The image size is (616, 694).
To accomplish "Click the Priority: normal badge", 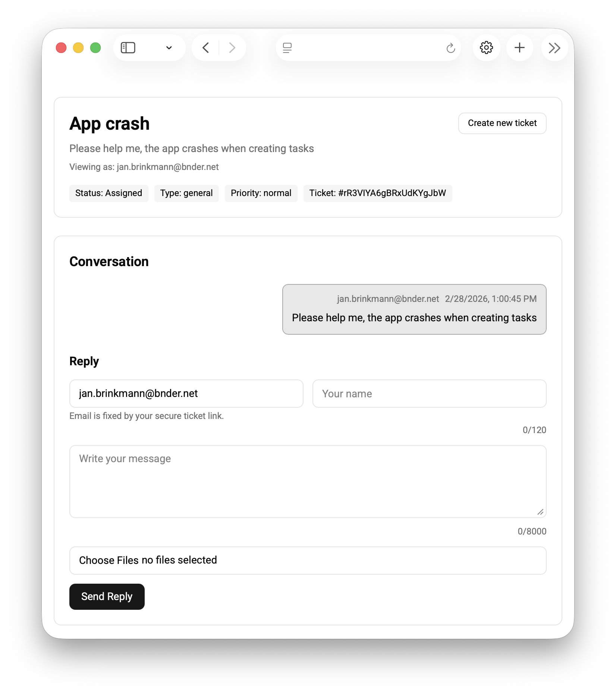I will 261,193.
